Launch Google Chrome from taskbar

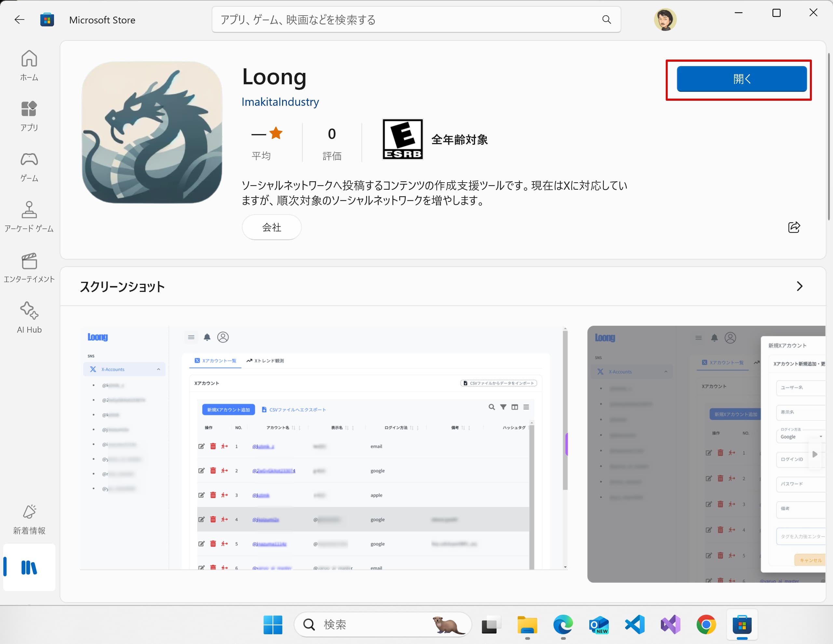(706, 624)
